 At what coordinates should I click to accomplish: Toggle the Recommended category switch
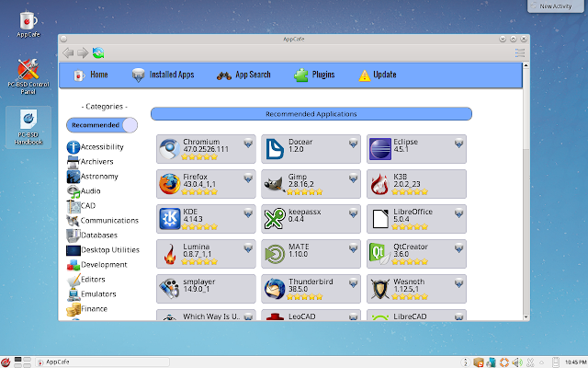pos(102,125)
